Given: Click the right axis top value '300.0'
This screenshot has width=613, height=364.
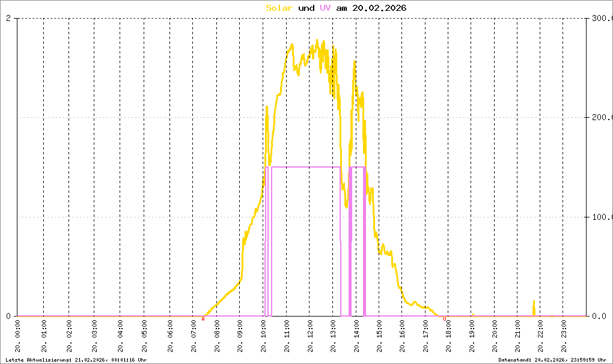Looking at the screenshot, I should pos(602,19).
